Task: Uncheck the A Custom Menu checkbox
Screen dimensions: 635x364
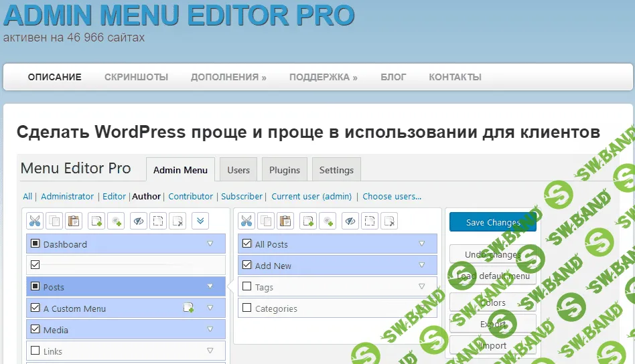Action: coord(36,308)
